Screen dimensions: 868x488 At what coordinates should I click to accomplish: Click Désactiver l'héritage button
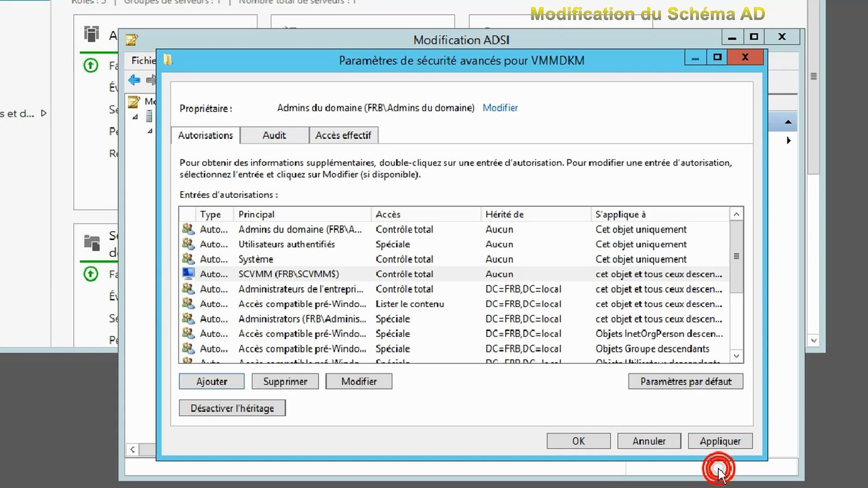232,408
